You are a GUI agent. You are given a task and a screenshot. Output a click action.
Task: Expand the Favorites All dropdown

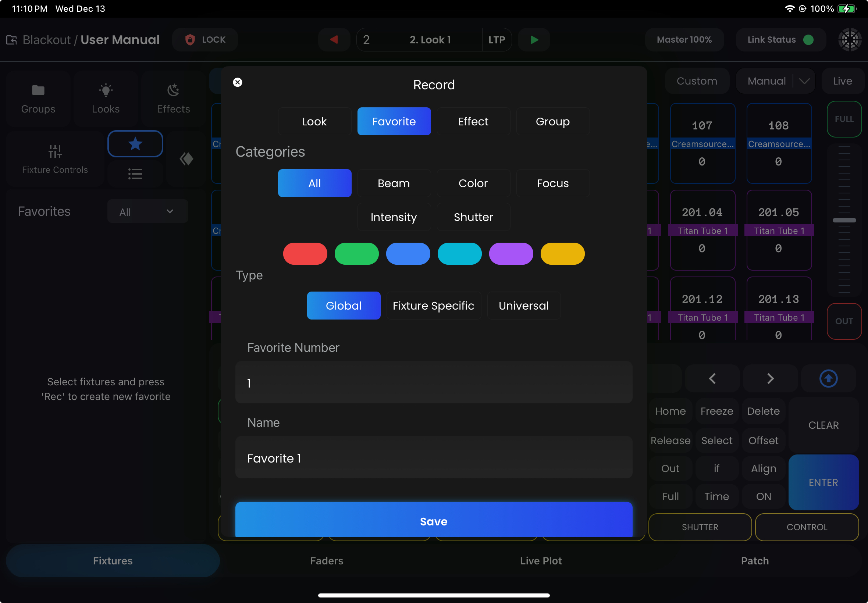(x=147, y=211)
